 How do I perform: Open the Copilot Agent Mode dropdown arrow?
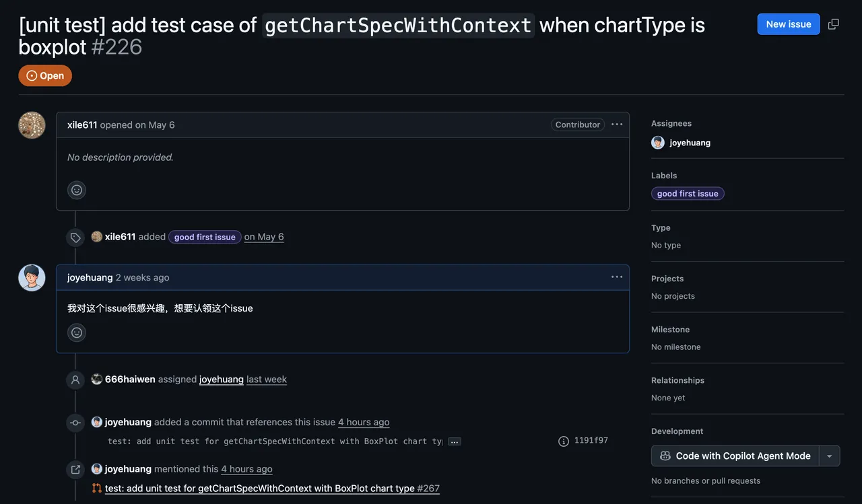pyautogui.click(x=830, y=456)
